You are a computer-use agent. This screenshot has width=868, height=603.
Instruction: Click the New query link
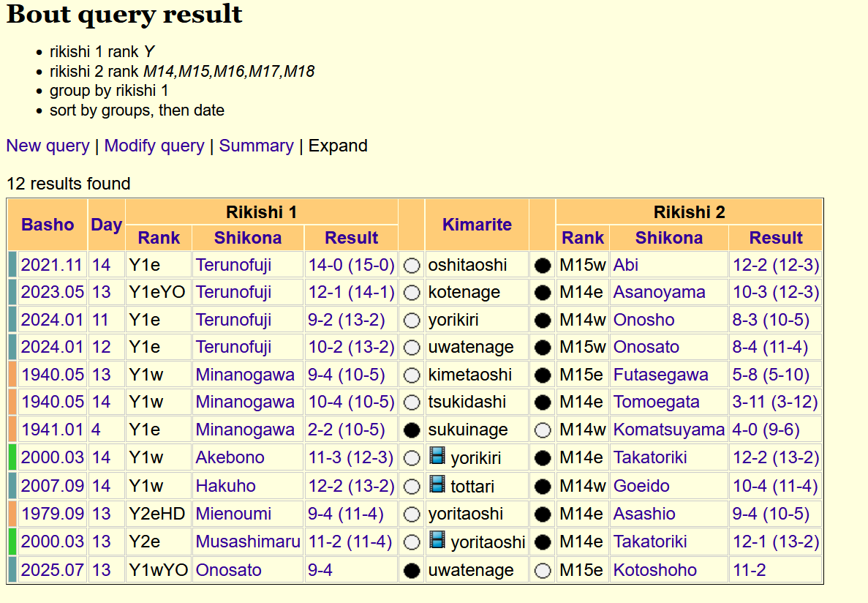48,146
